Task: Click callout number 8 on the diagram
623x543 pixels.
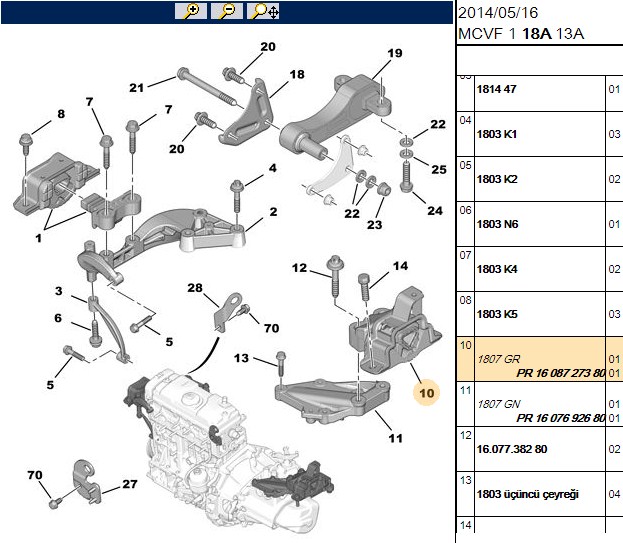Action: 61,114
